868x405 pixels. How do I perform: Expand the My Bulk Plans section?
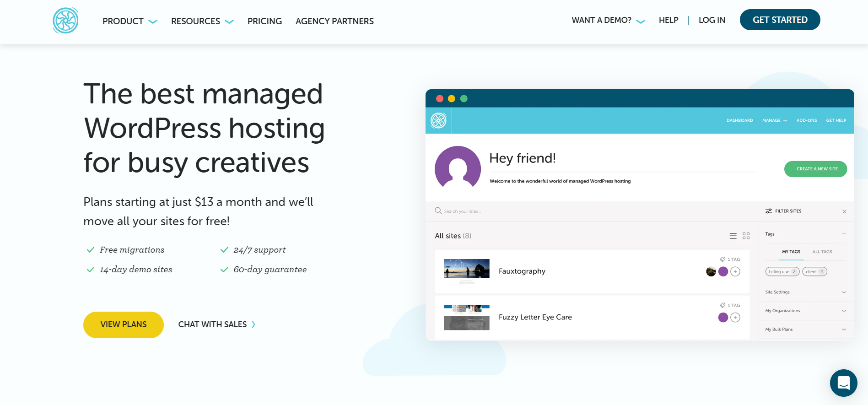(805, 329)
